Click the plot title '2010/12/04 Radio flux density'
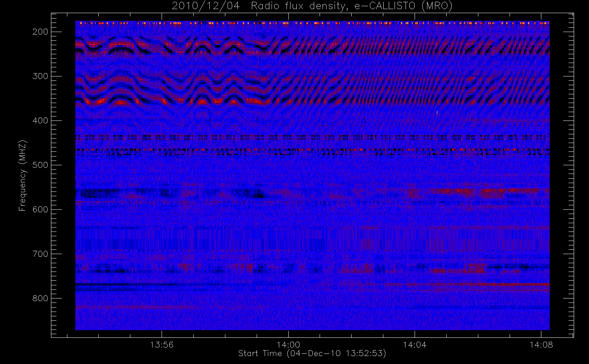589x364 pixels. (x=312, y=6)
